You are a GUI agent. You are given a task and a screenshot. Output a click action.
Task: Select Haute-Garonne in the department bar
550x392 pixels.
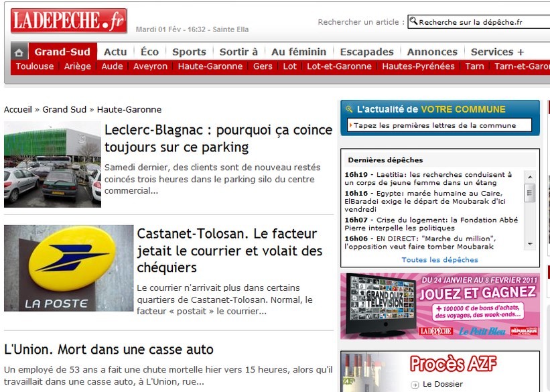[210, 66]
